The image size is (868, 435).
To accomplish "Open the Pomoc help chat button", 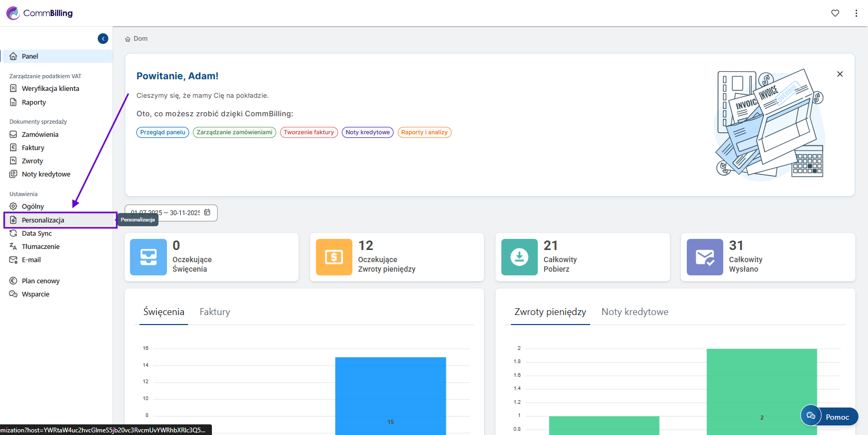I will (829, 417).
